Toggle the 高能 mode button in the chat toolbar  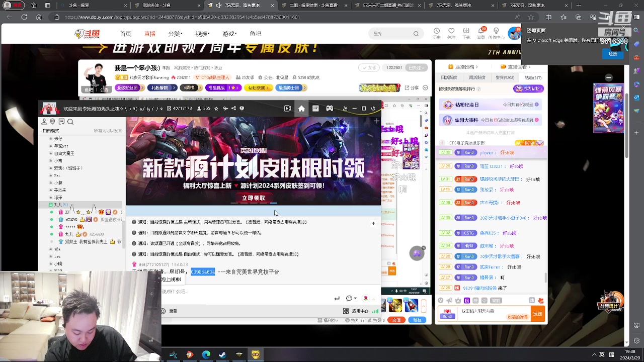point(497,300)
